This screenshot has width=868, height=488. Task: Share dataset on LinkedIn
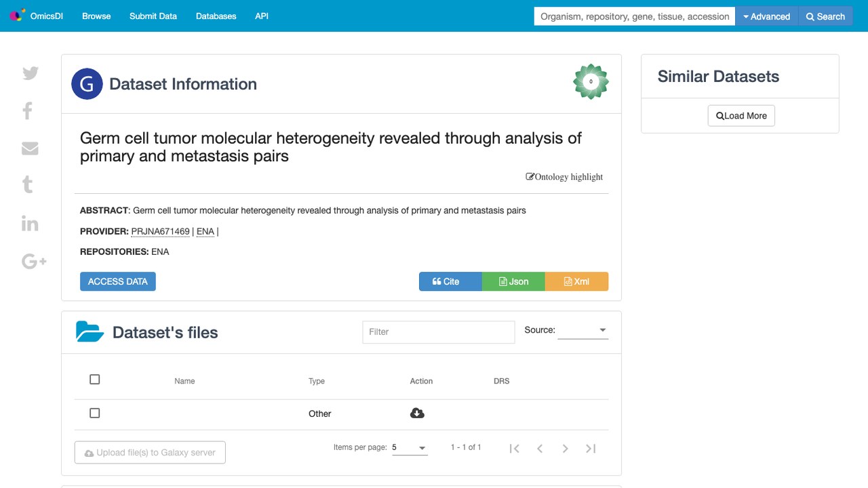click(30, 223)
